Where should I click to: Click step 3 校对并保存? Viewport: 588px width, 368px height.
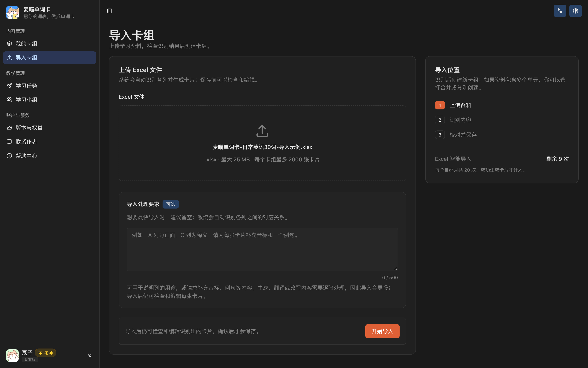456,135
